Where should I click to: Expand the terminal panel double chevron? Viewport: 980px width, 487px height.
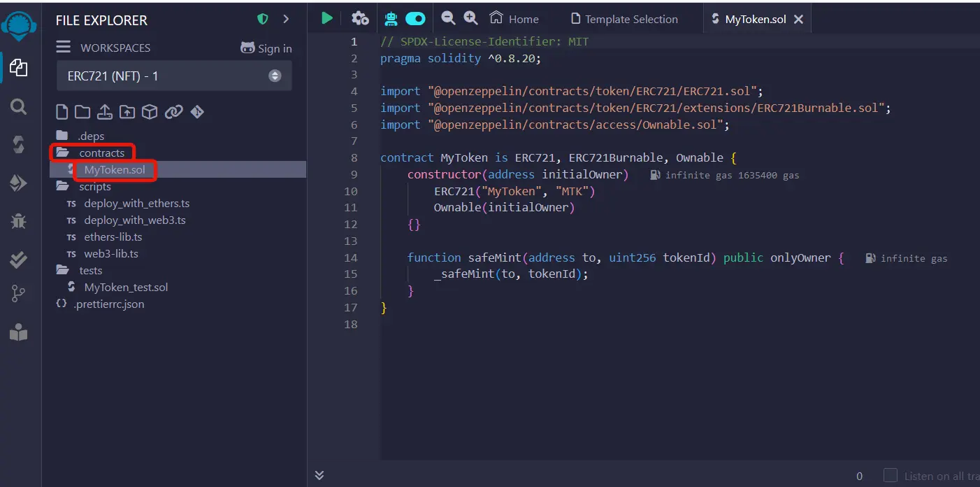pyautogui.click(x=319, y=476)
